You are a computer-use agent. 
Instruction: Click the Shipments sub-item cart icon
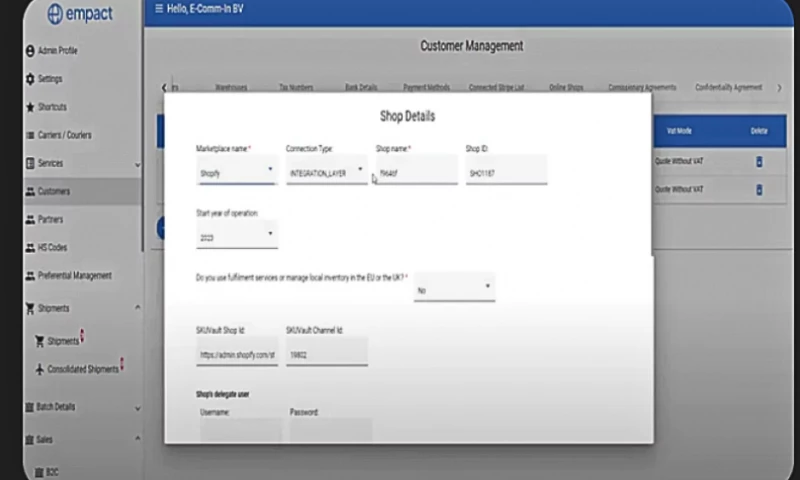pyautogui.click(x=39, y=341)
